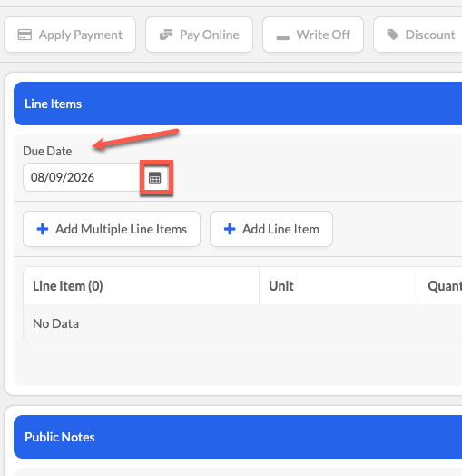
Task: Click the plus icon on Add Multiple Line Items
Action: pyautogui.click(x=43, y=229)
